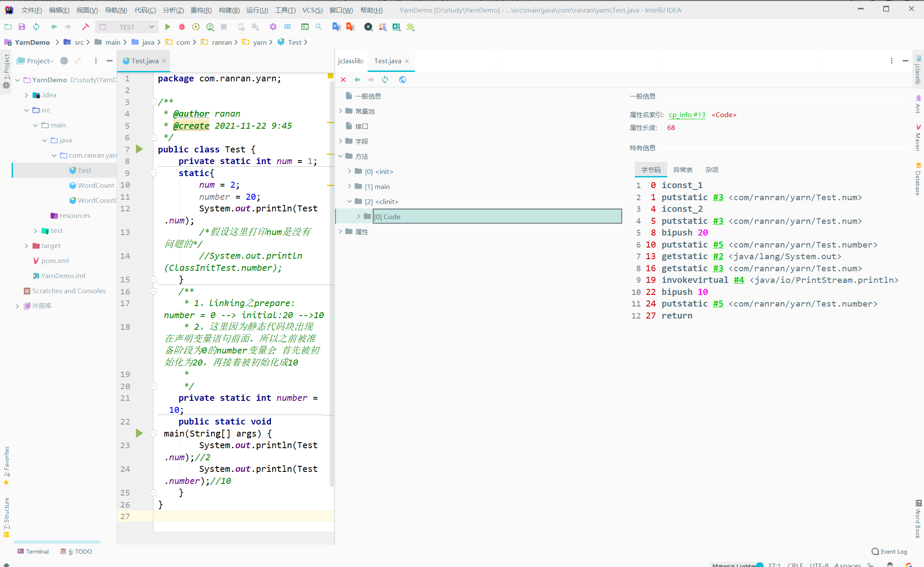The width and height of the screenshot is (924, 567).
Task: Click the Open folder toolbar icon
Action: [x=8, y=27]
